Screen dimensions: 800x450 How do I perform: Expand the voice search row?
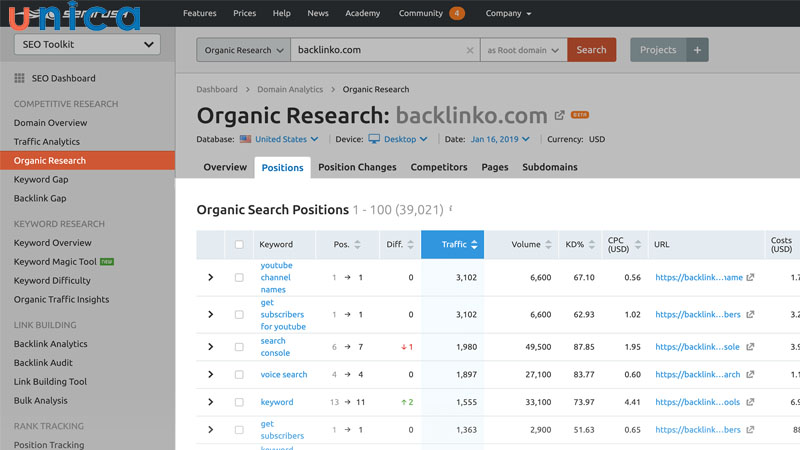tap(211, 374)
